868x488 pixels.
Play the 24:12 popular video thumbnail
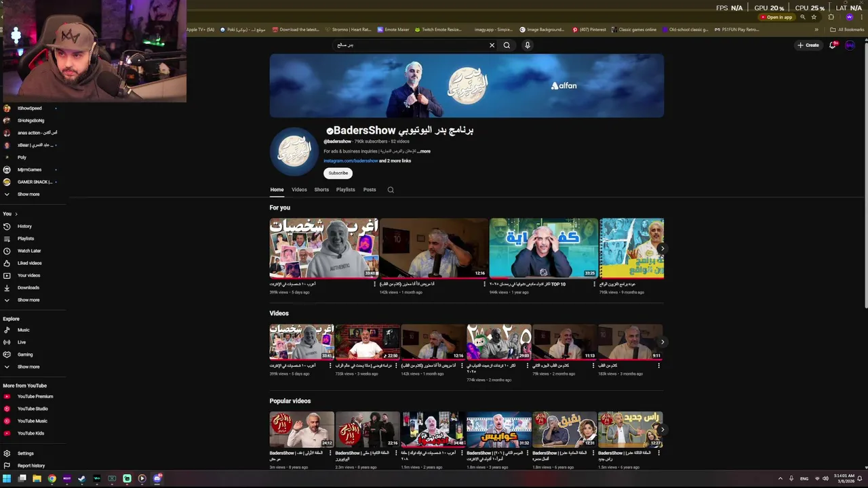tap(302, 430)
